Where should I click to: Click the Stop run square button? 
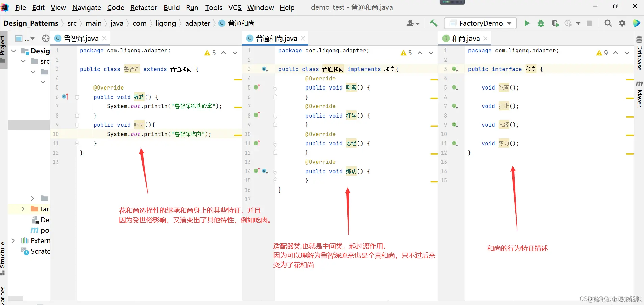590,23
